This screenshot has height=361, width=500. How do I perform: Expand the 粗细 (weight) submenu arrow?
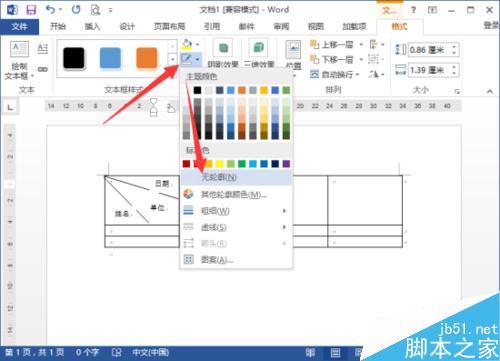(284, 211)
